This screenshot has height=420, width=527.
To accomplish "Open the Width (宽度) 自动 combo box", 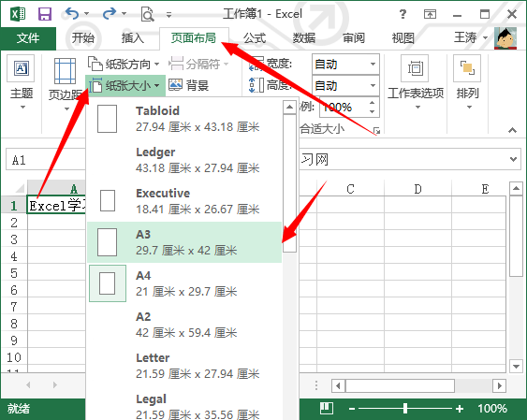I will coord(345,64).
